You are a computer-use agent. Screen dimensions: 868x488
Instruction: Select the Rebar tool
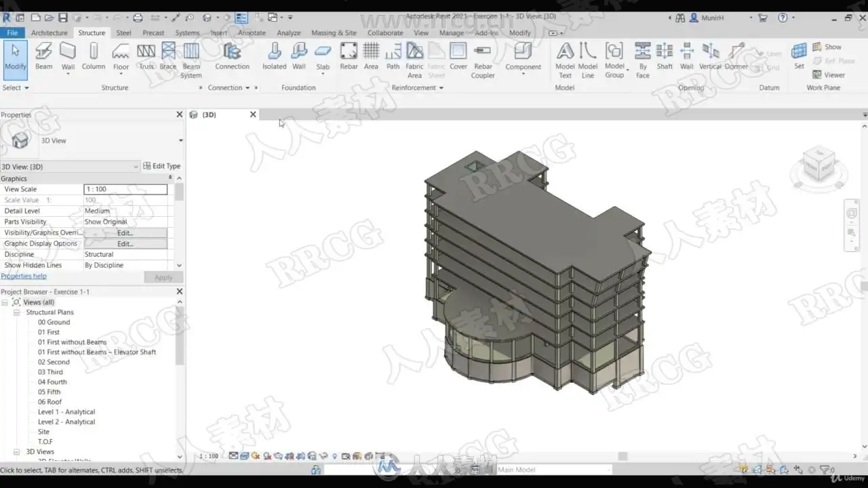(349, 56)
